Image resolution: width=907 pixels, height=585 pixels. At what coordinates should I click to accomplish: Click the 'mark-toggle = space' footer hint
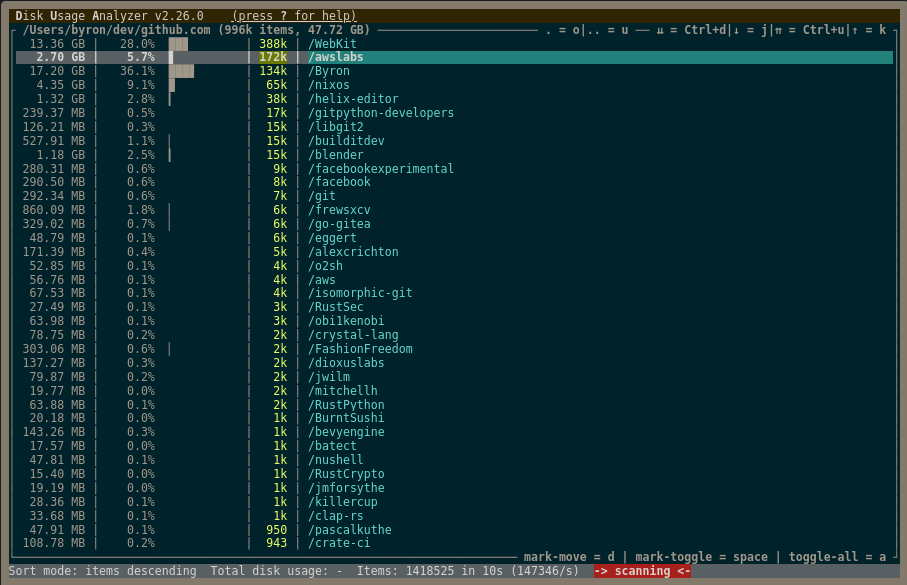click(x=702, y=557)
